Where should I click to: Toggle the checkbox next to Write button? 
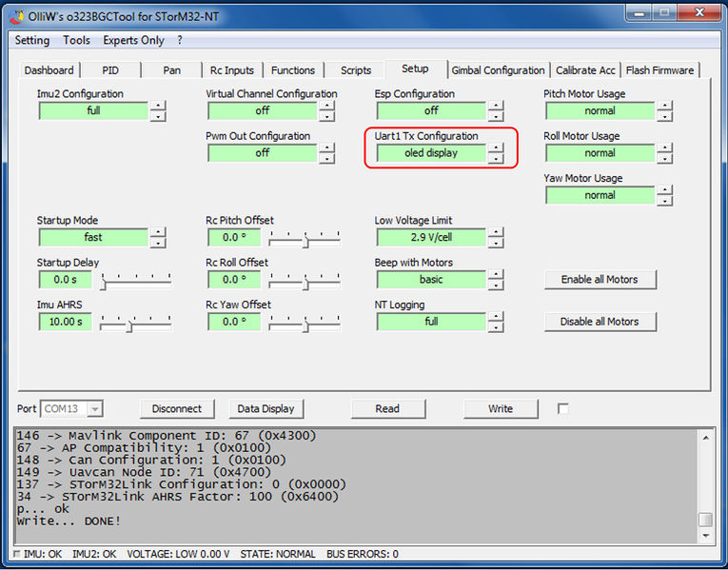point(563,409)
